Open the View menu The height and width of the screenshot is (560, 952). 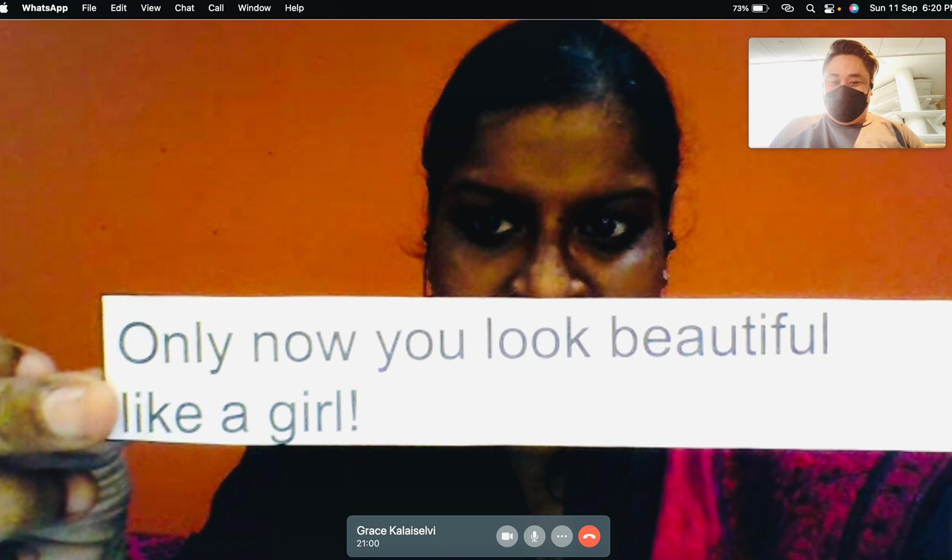click(x=151, y=8)
